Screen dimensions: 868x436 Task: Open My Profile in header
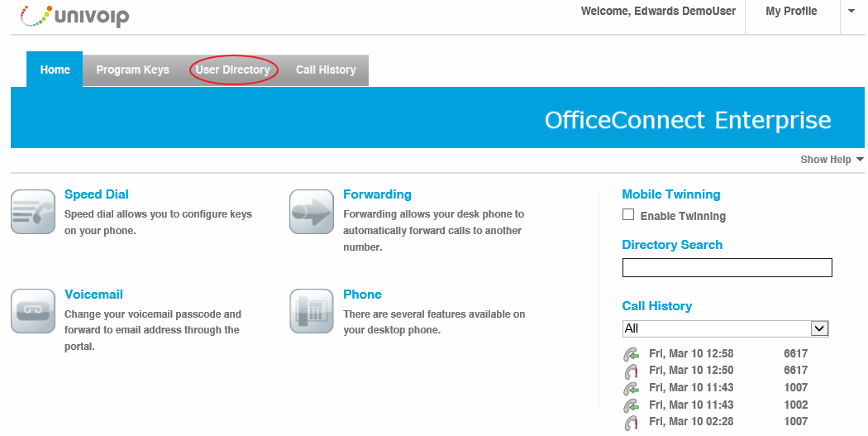tap(792, 11)
